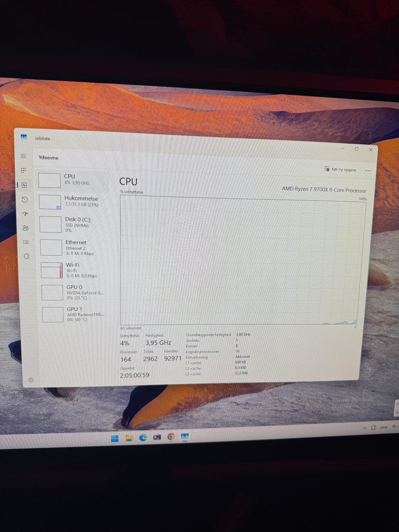Image resolution: width=399 pixels, height=532 pixels.
Task: Click the large CPU utilization graph
Action: pyautogui.click(x=243, y=261)
